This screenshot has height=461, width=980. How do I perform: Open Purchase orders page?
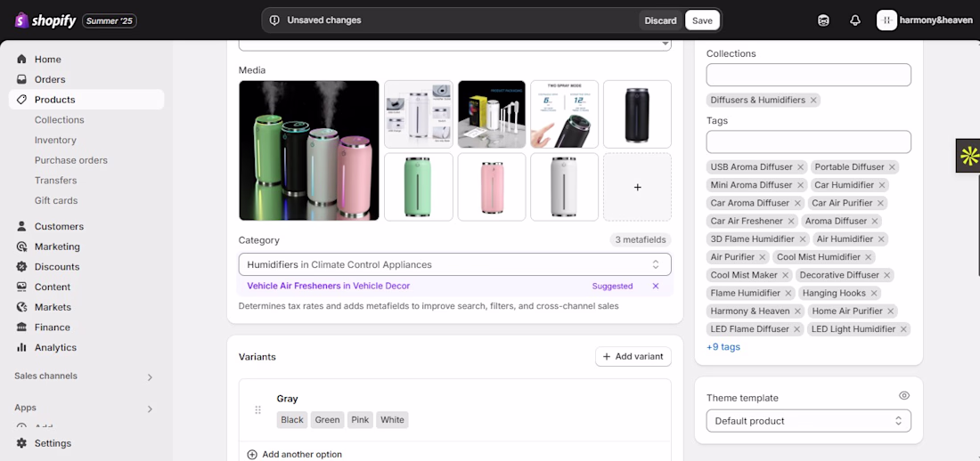click(71, 160)
